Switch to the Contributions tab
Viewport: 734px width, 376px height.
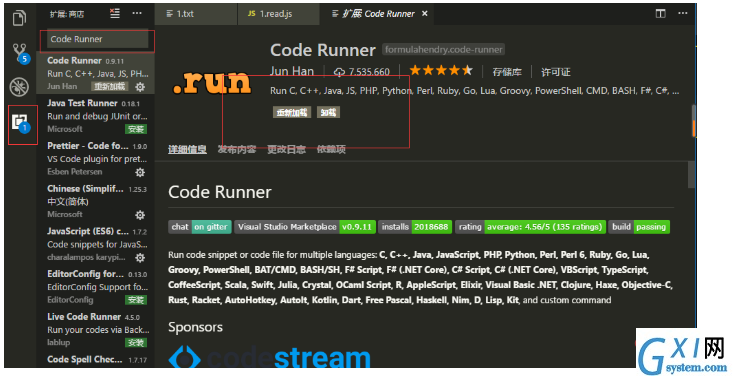coord(237,149)
